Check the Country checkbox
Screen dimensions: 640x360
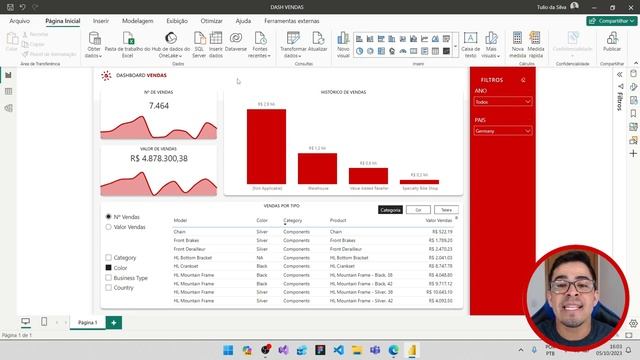pyautogui.click(x=109, y=287)
